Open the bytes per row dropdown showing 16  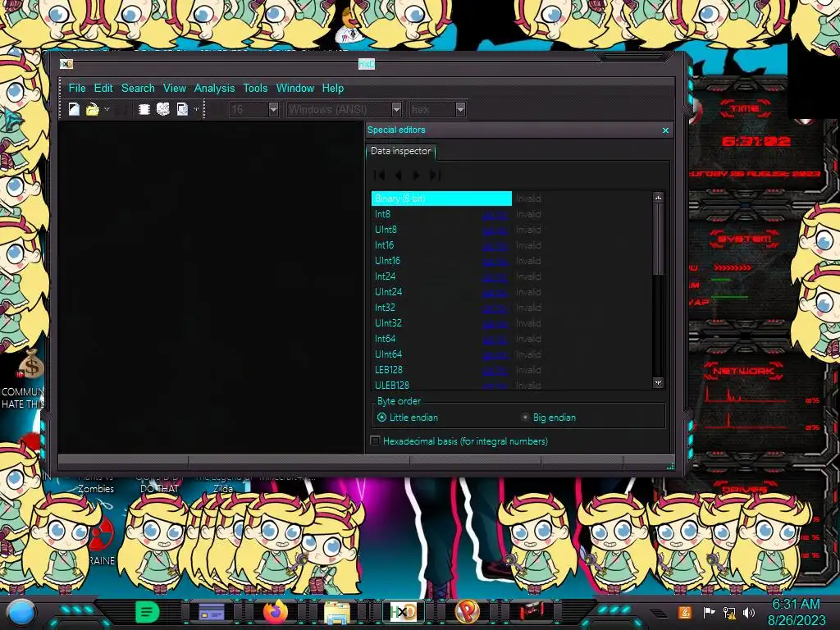273,109
